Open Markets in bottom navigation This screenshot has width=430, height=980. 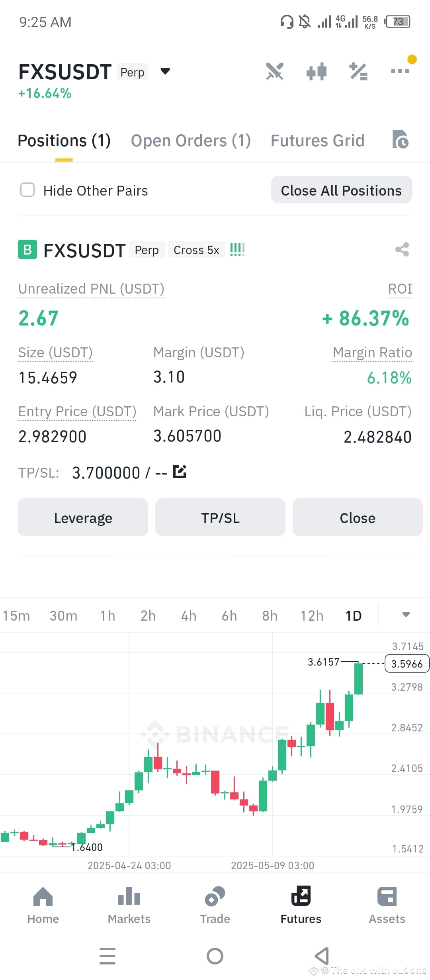pyautogui.click(x=129, y=905)
